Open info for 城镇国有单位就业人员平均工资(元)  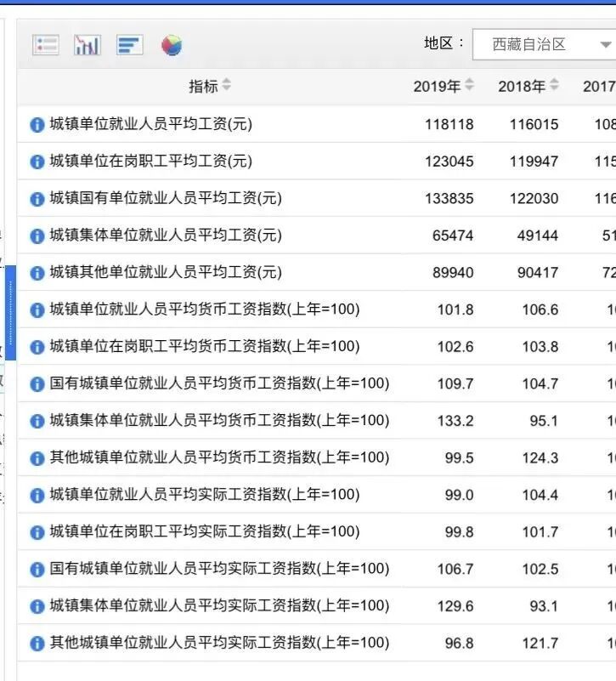[37, 199]
